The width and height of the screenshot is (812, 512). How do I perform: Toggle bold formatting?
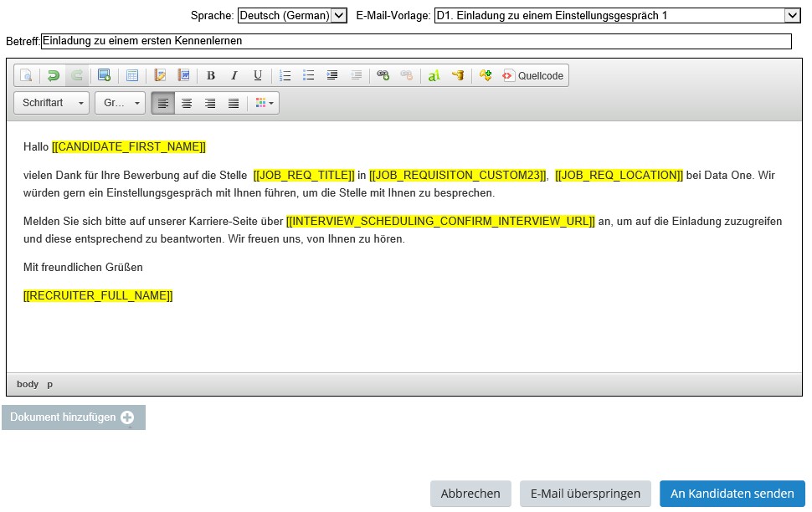pos(211,76)
